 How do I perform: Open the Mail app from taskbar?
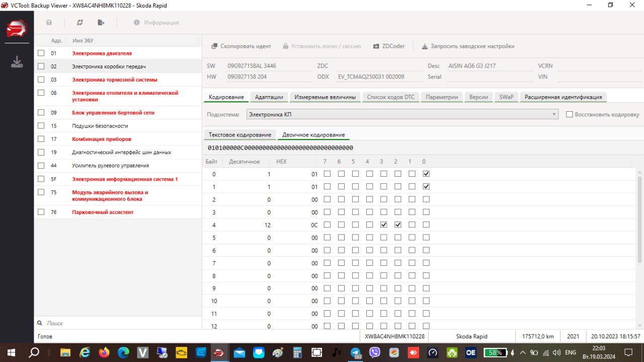tap(239, 352)
